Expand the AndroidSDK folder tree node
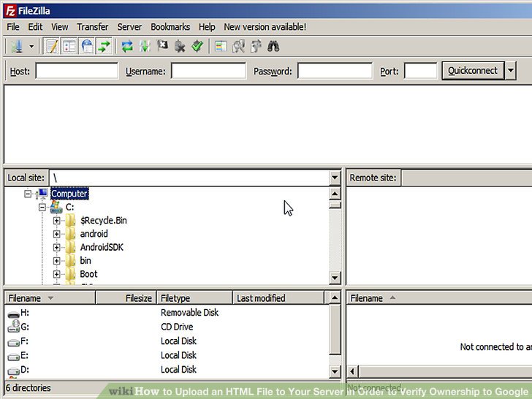 click(x=56, y=248)
